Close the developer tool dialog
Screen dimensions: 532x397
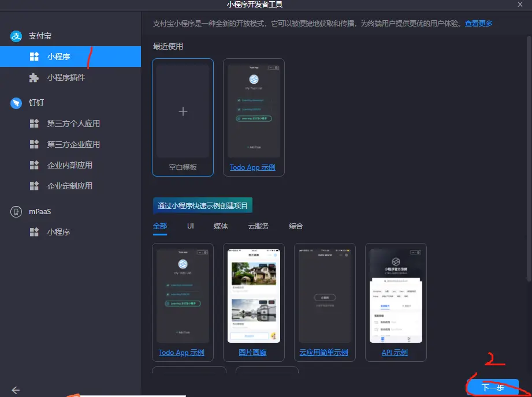pyautogui.click(x=520, y=5)
